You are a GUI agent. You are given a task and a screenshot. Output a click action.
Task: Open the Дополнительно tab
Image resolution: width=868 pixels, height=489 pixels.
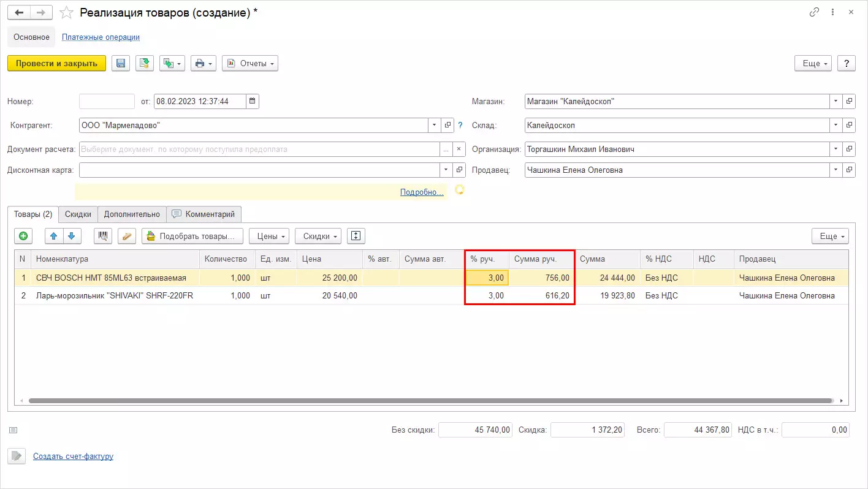132,214
